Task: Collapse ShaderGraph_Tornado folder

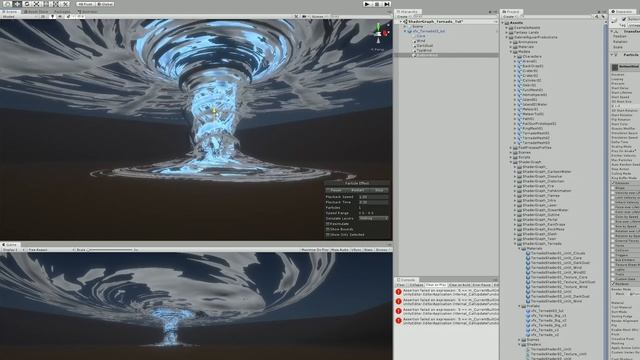Action: 515,244
